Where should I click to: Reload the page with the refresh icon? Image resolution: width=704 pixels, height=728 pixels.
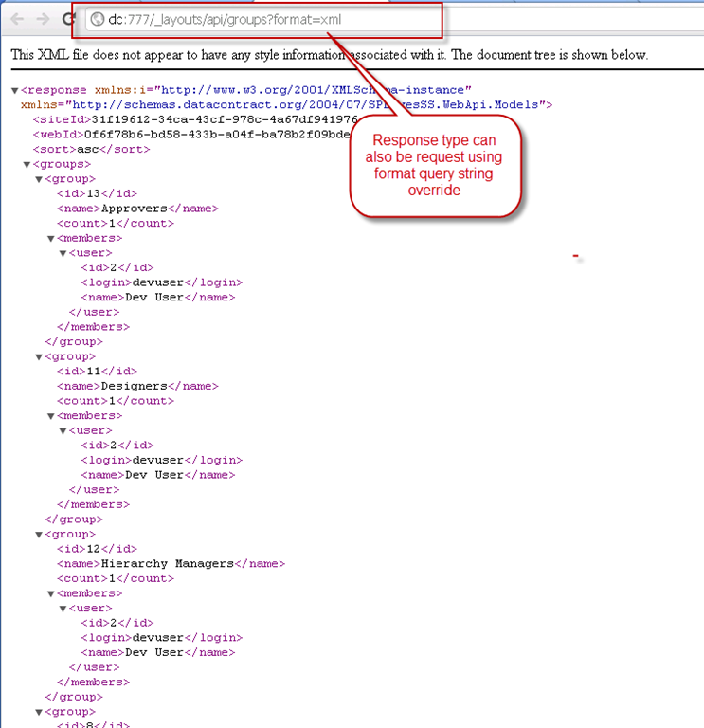point(68,19)
